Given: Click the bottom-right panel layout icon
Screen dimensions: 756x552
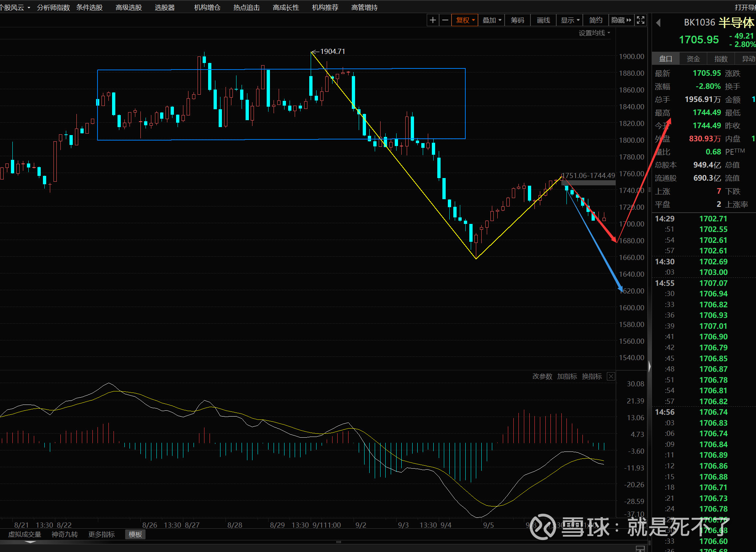Looking at the screenshot, I should pos(640,548).
